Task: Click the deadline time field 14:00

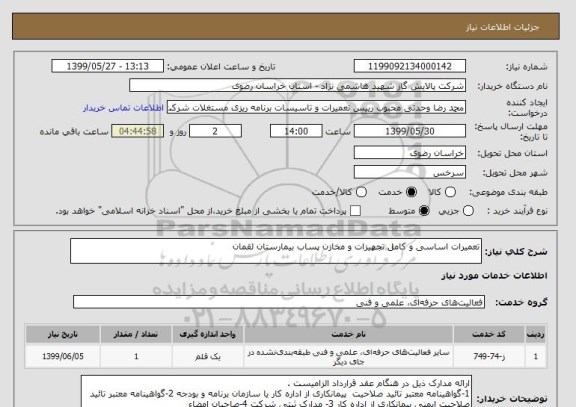Action: [296, 131]
